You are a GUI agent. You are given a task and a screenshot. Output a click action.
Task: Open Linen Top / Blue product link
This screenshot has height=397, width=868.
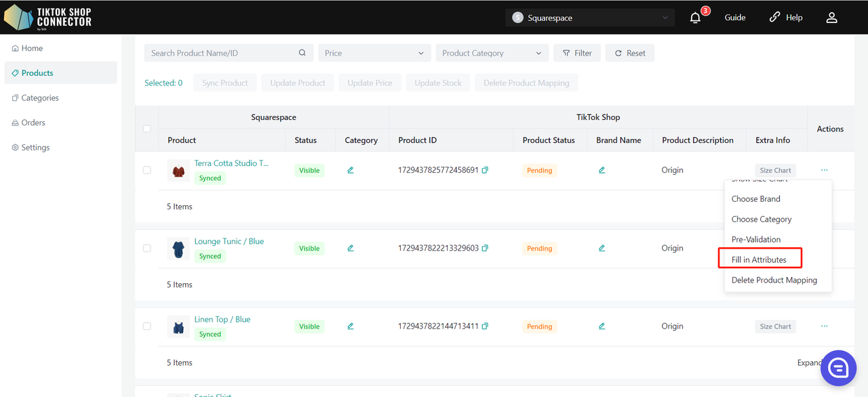tap(222, 319)
